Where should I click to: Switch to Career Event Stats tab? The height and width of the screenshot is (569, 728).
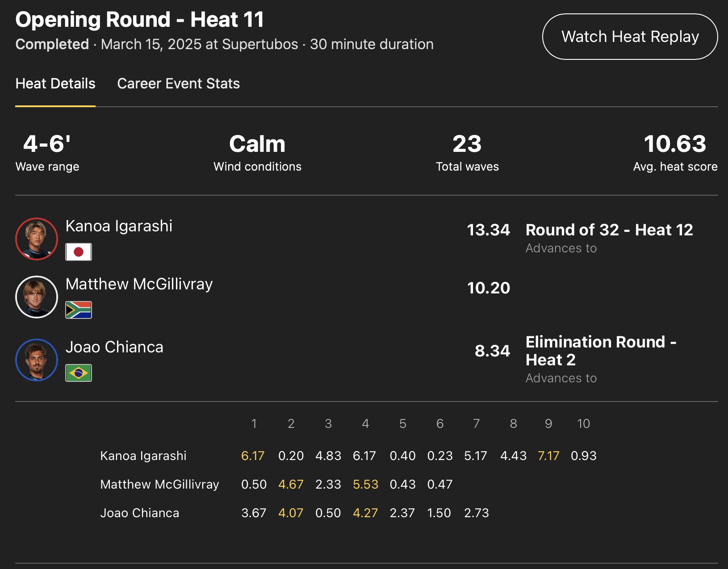point(178,84)
